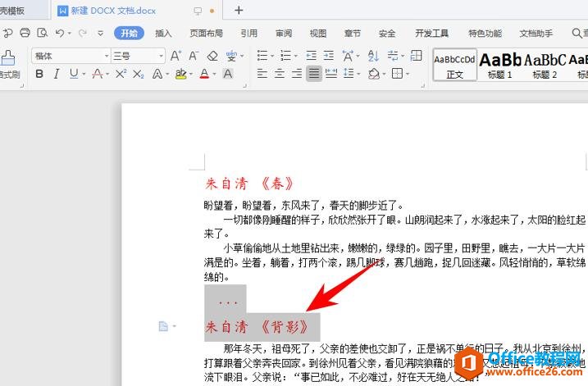Toggle strikethrough formatting

pos(97,74)
